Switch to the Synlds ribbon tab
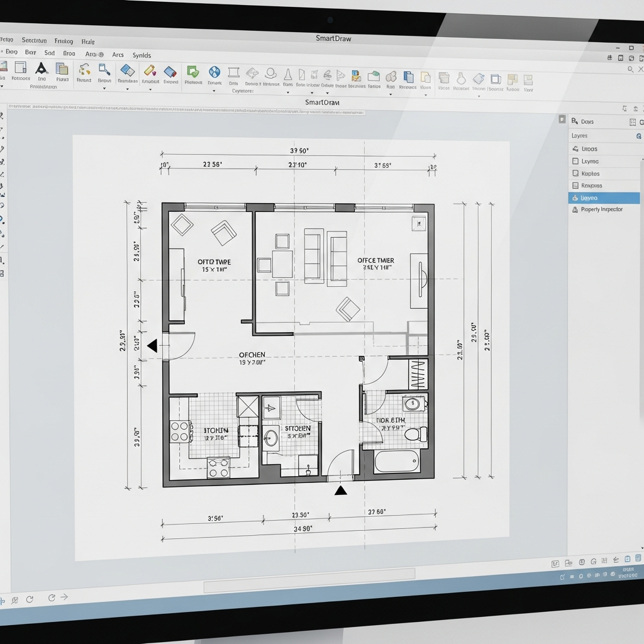Screen dimensions: 644x644 pos(142,55)
